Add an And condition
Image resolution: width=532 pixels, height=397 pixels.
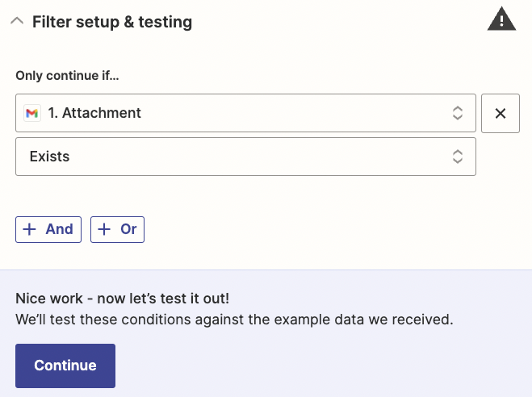(x=48, y=229)
